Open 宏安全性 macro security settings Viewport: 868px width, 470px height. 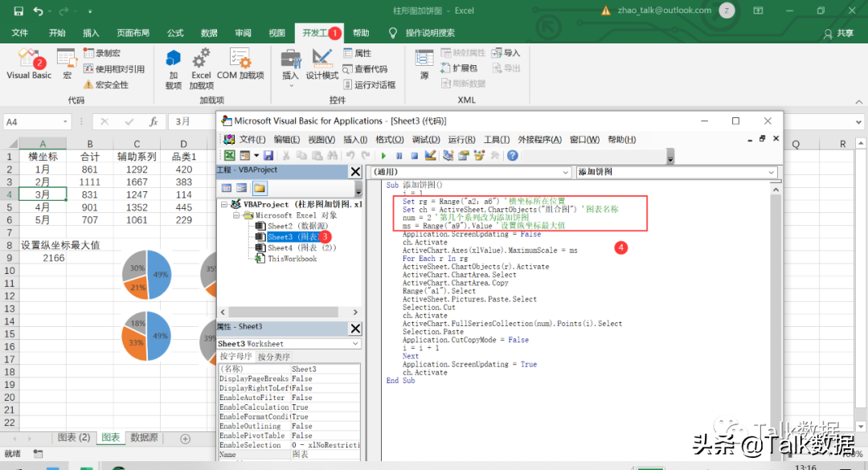point(106,84)
